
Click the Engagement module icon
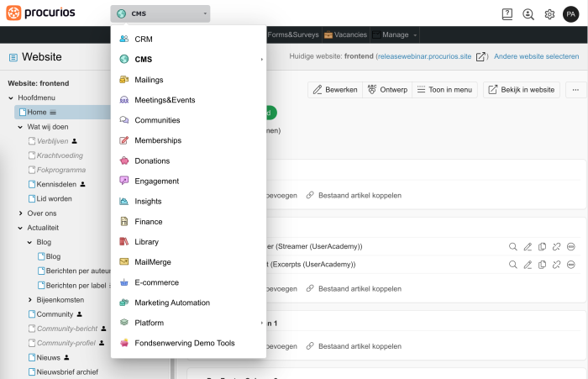124,181
